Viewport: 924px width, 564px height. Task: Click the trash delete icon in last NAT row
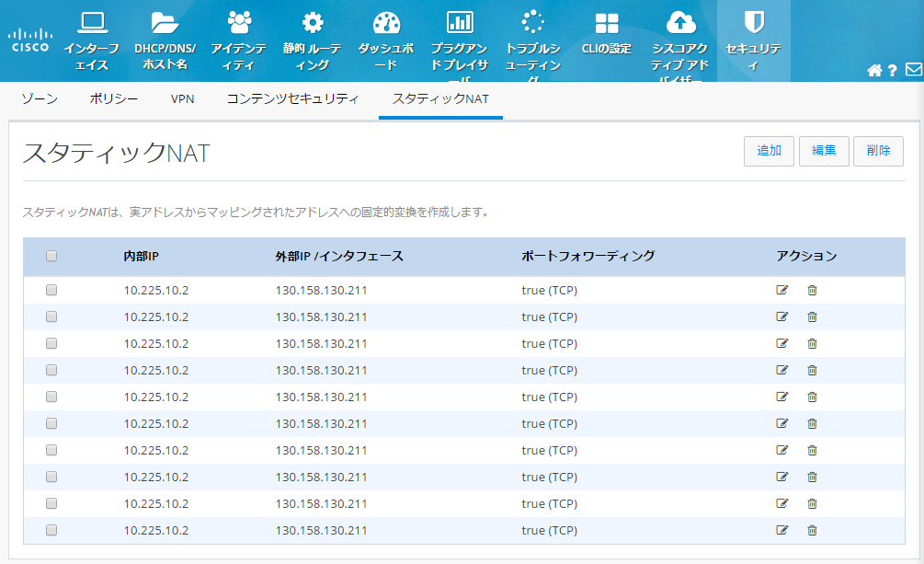pyautogui.click(x=812, y=530)
